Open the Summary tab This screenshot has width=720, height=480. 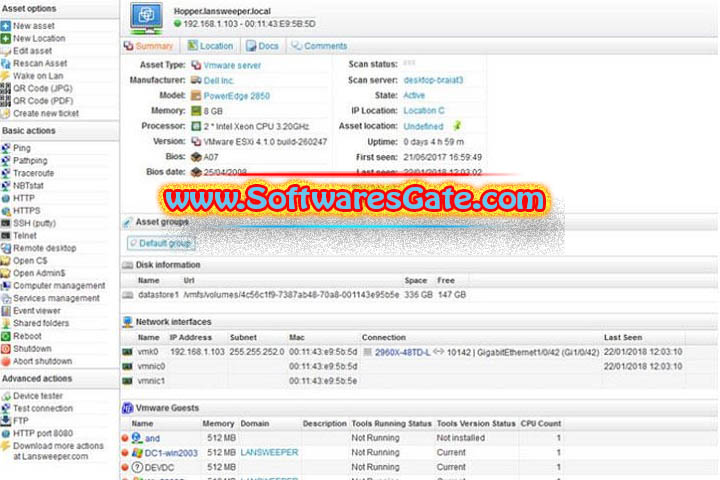click(149, 46)
